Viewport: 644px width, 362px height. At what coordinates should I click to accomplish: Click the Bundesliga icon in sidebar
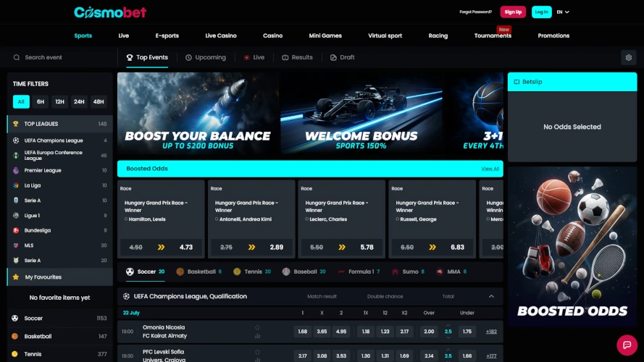pyautogui.click(x=16, y=230)
